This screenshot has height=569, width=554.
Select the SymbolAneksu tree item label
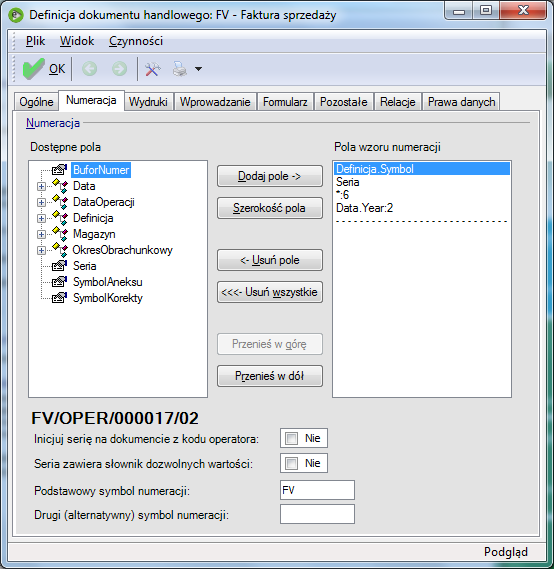coord(108,282)
